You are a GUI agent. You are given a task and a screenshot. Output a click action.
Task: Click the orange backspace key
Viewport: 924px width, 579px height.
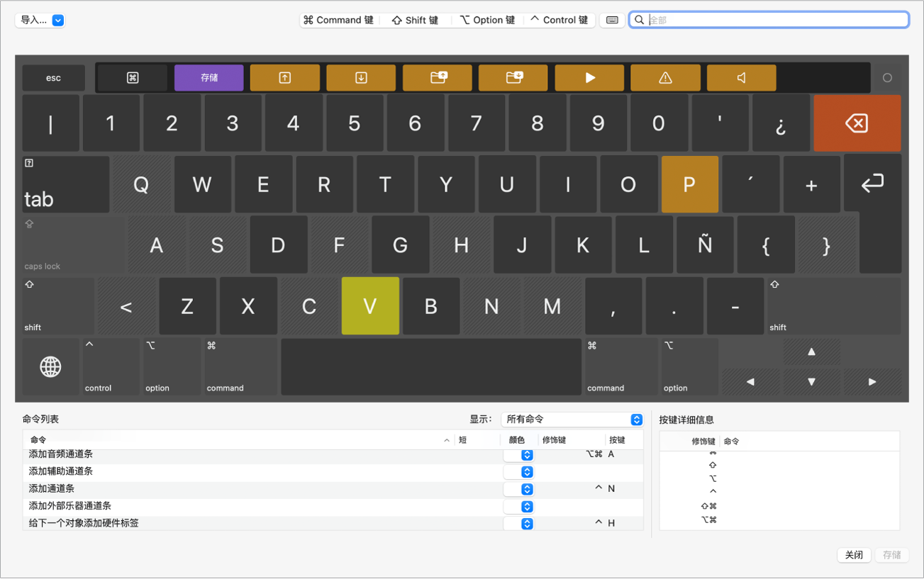coord(857,123)
